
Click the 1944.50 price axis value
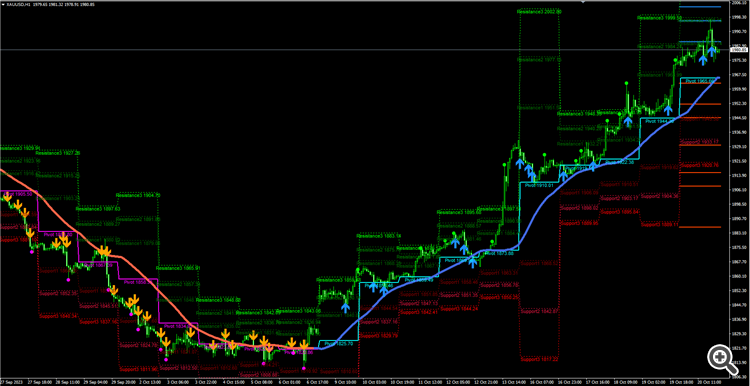click(738, 118)
